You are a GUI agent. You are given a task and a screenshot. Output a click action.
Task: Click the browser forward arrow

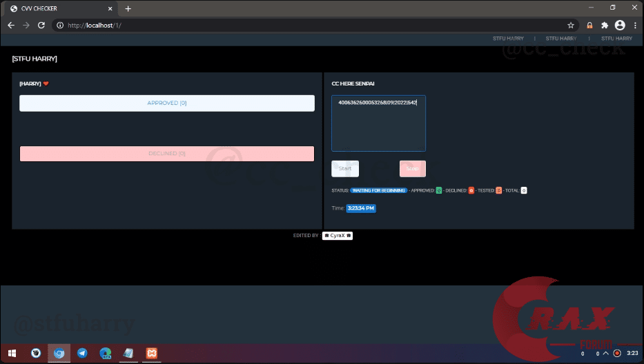(x=26, y=26)
